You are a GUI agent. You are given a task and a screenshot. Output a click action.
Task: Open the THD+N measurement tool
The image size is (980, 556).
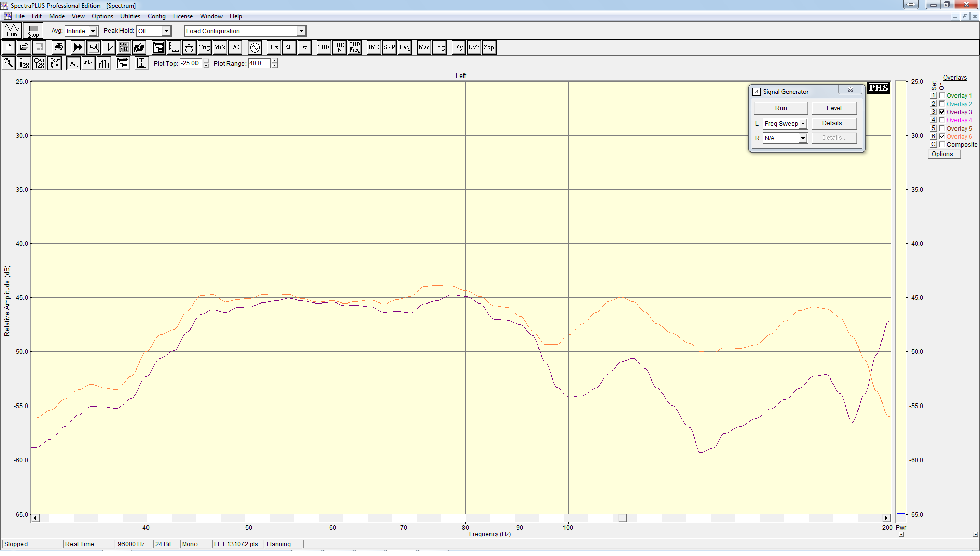click(339, 47)
